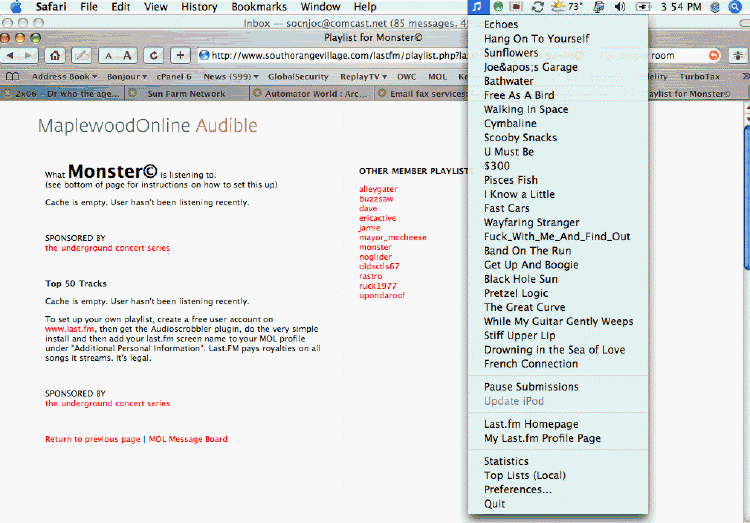Click Return to previous page link
The width and height of the screenshot is (750, 523).
point(93,439)
